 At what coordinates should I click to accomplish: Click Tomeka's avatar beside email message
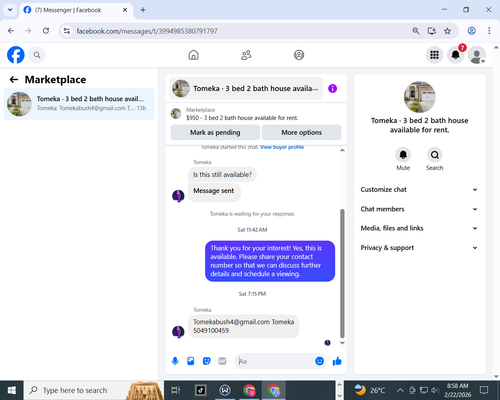178,332
